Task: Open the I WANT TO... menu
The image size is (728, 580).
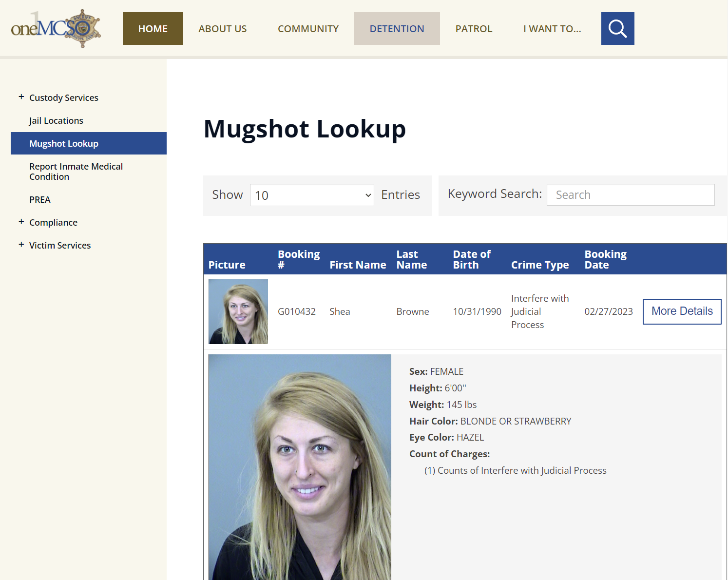Action: (x=552, y=29)
